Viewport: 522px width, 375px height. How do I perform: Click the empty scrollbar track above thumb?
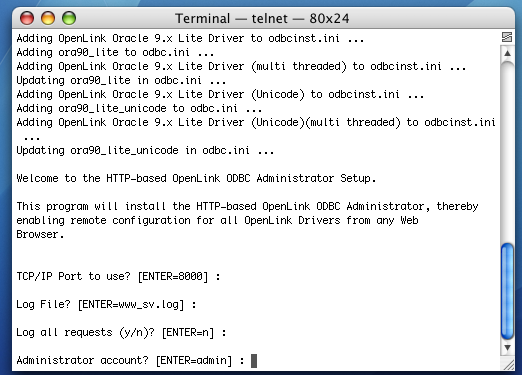point(507,152)
